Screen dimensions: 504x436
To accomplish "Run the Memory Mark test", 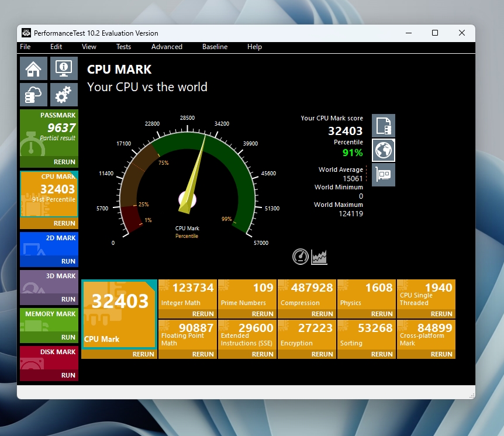I will tap(49, 337).
